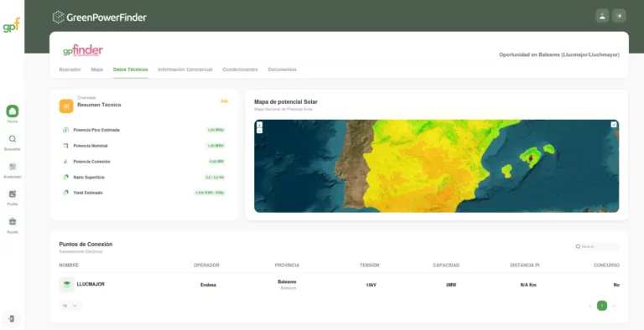
Task: Click the LLUCMAJOR substation icon
Action: coord(67,285)
